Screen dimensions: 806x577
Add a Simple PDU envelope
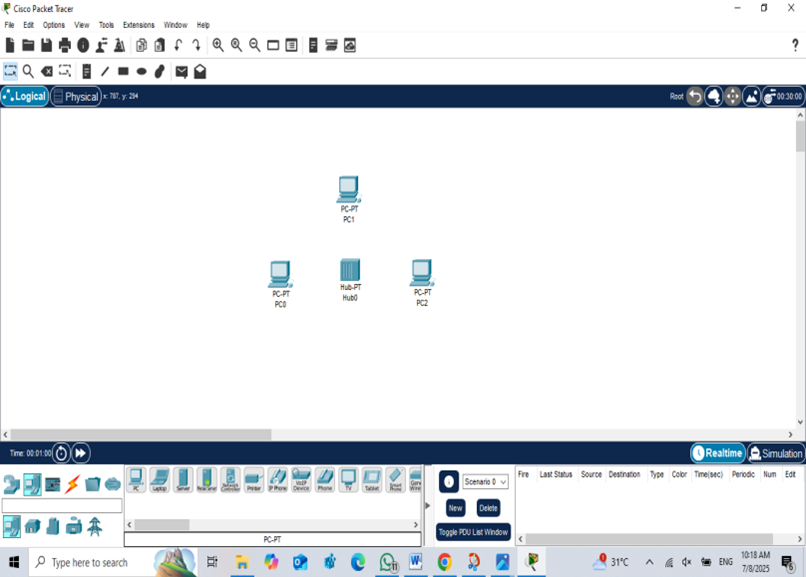click(181, 71)
